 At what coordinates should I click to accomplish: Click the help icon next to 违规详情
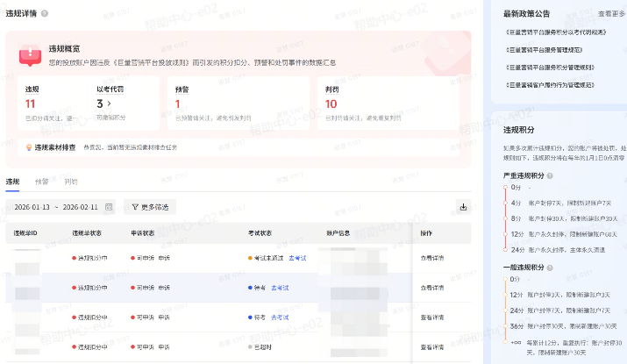(x=45, y=14)
